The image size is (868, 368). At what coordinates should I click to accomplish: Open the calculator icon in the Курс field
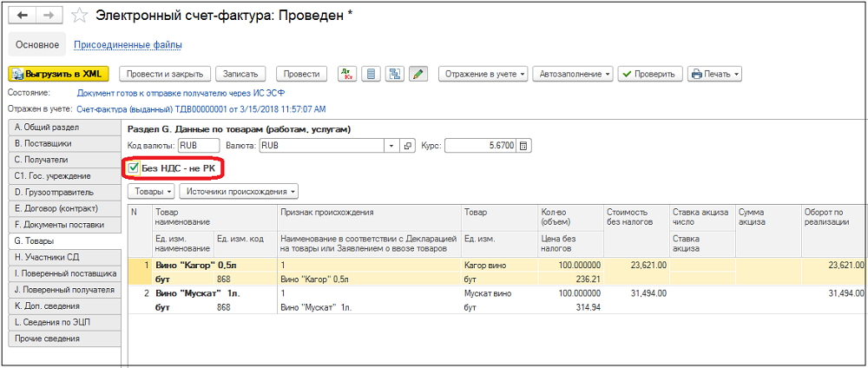point(523,146)
